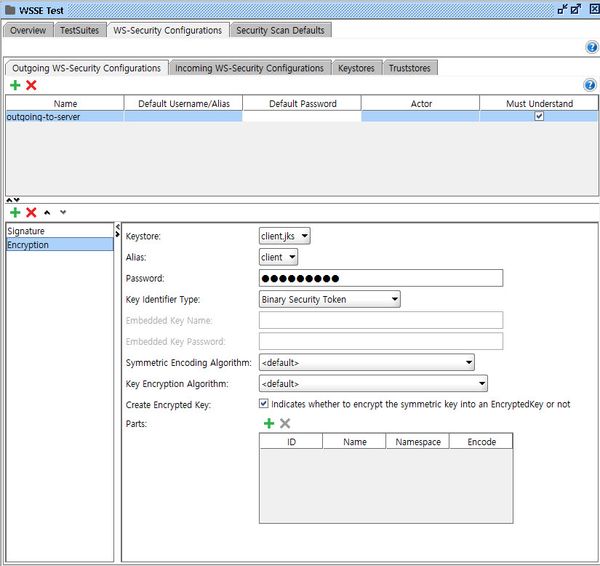Add a new WSS entry
Viewport: 600px width, 566px height.
click(x=15, y=212)
